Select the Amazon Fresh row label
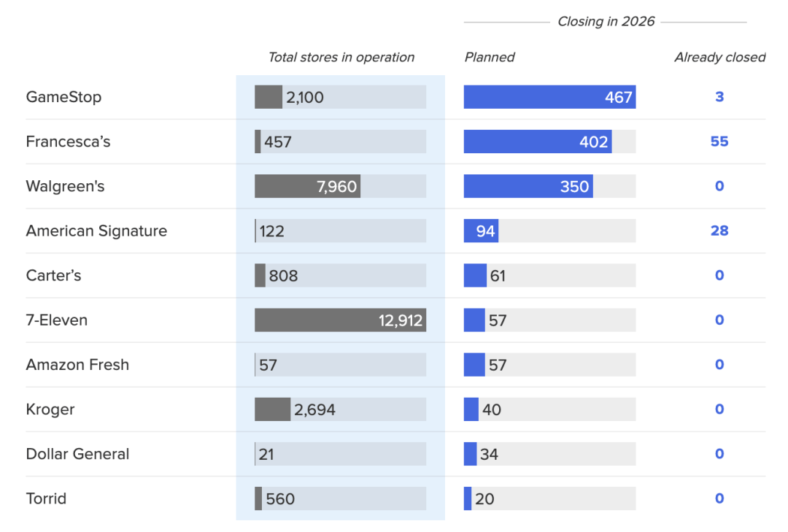The width and height of the screenshot is (788, 532). pyautogui.click(x=77, y=365)
